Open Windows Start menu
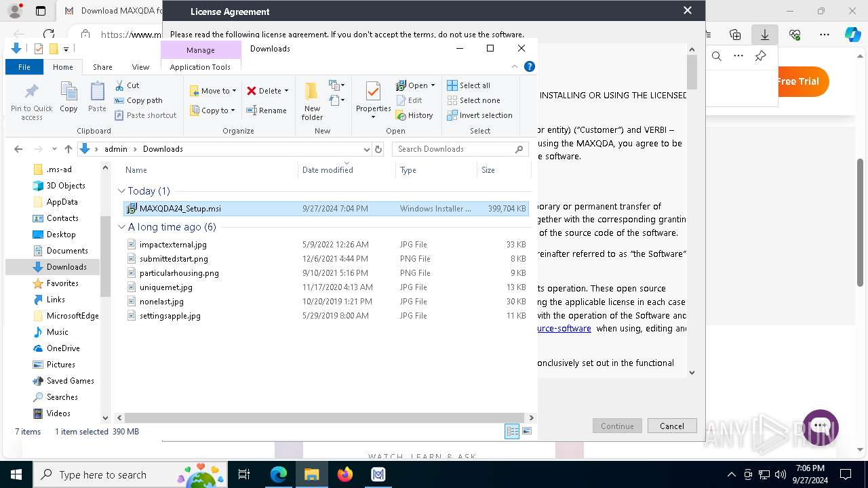The width and height of the screenshot is (868, 488). click(16, 474)
